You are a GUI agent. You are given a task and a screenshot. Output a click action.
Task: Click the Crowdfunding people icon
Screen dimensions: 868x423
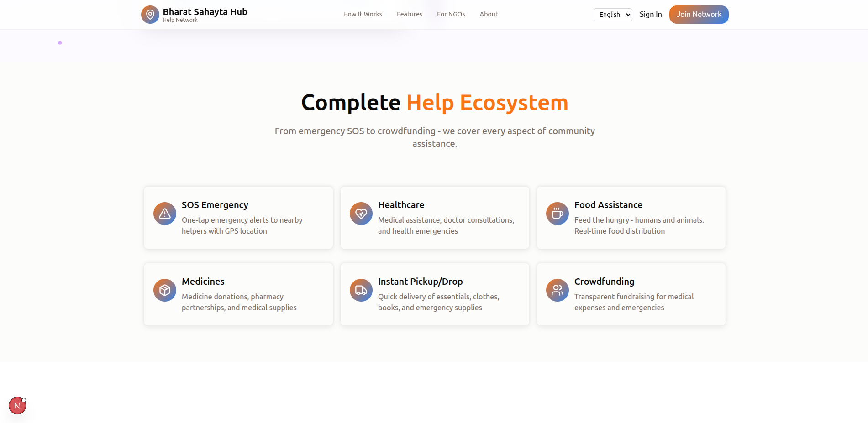click(x=558, y=290)
